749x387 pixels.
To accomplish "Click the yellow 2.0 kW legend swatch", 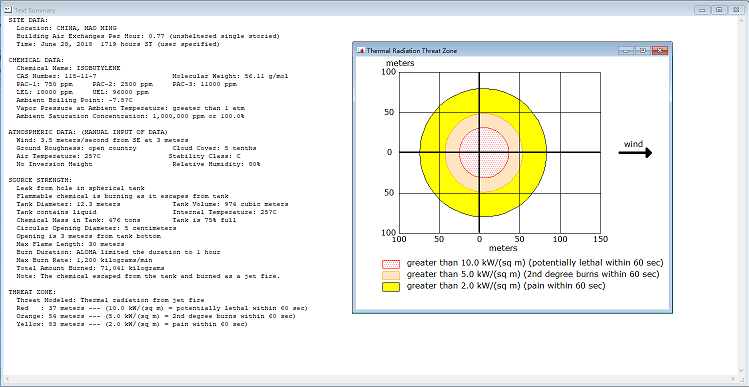I will coord(390,287).
